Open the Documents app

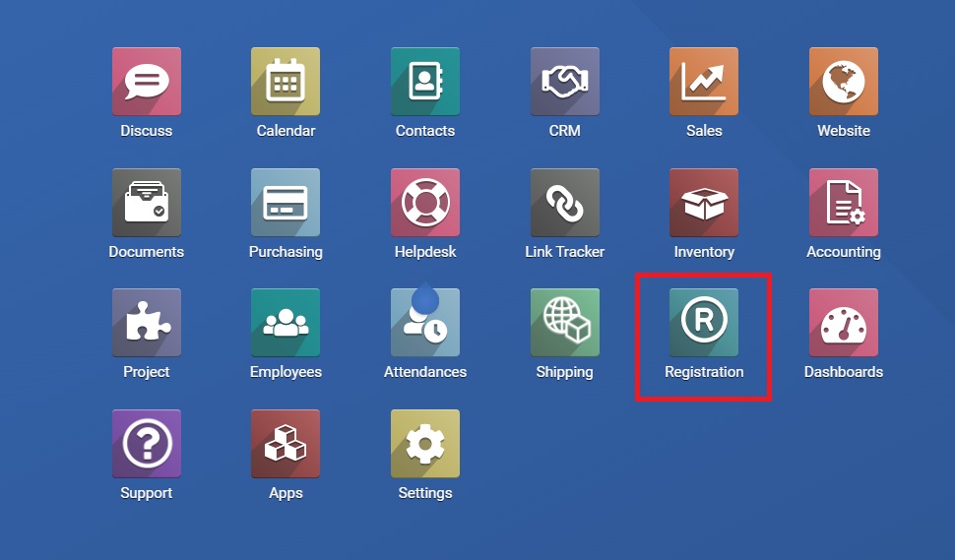coord(146,203)
